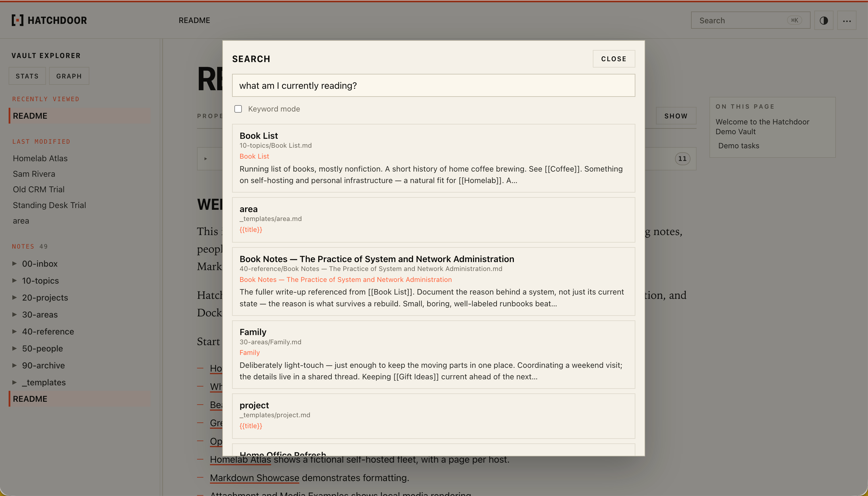Open the three-dots more options menu
Viewport: 868px width, 496px height.
846,20
